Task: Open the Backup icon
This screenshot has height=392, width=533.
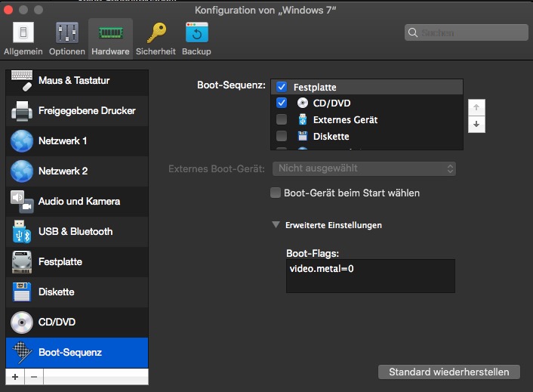Action: pyautogui.click(x=197, y=32)
